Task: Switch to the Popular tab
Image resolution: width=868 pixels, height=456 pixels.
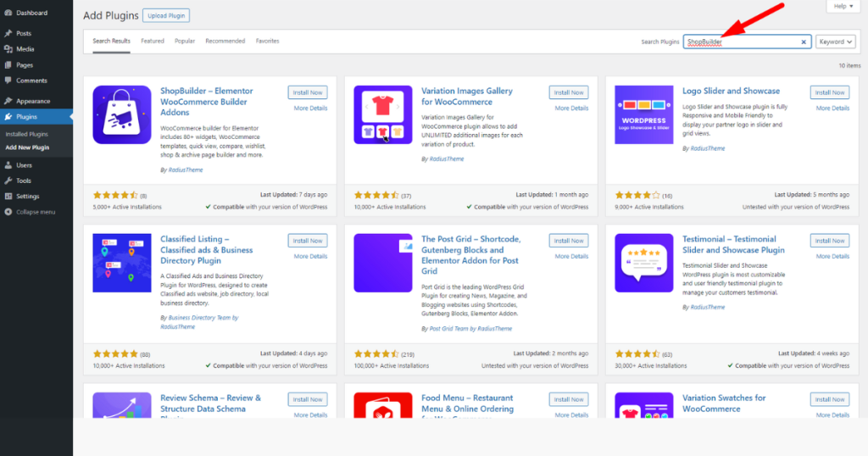Action: [x=185, y=41]
